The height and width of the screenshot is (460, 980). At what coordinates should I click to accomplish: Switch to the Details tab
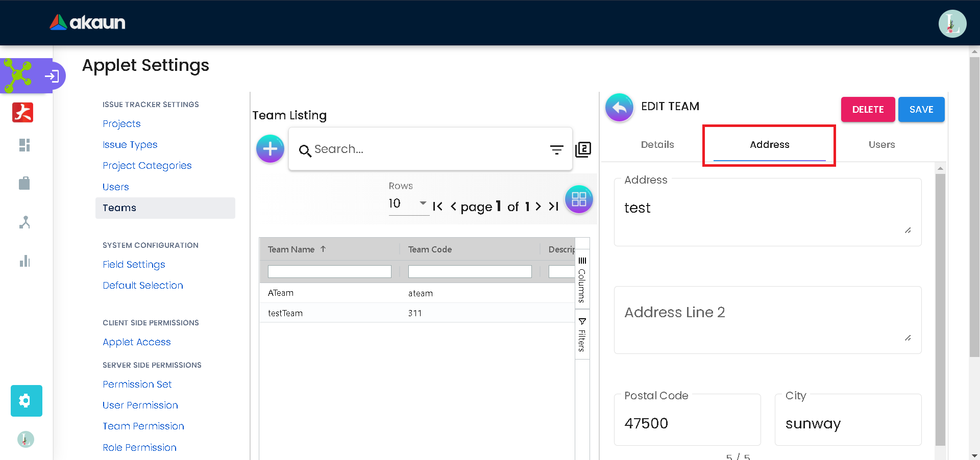pos(657,145)
